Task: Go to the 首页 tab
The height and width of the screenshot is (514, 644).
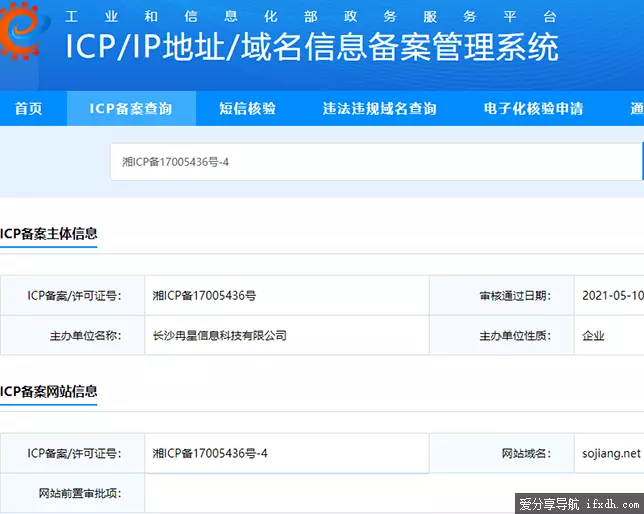Action: [29, 109]
